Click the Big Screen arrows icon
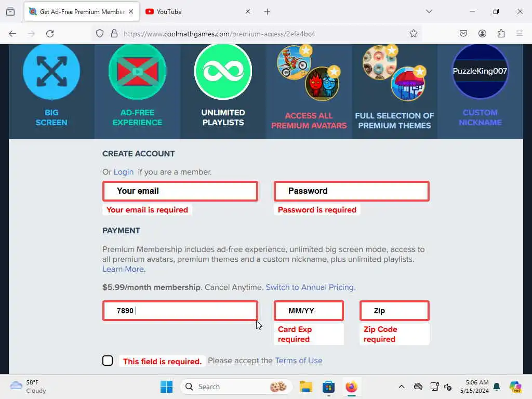Image resolution: width=532 pixels, height=399 pixels. [51, 72]
